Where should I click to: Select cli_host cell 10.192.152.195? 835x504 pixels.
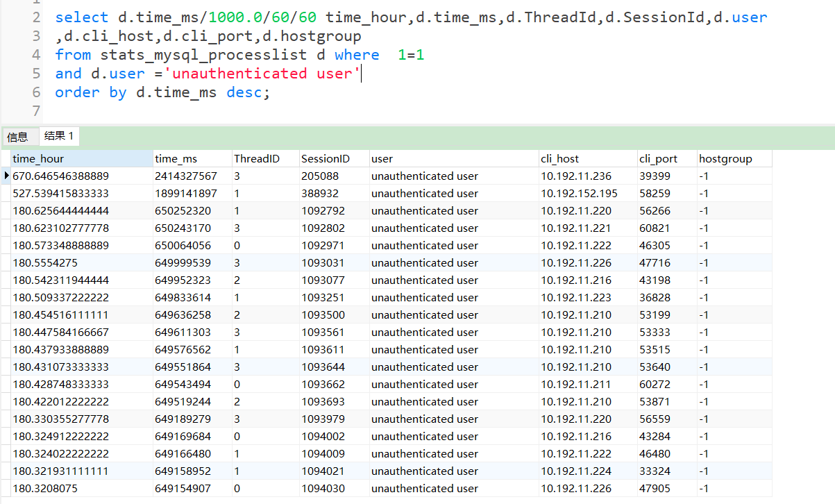(x=587, y=194)
